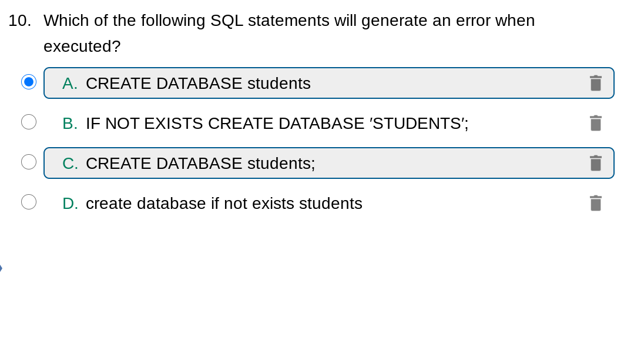644x346 pixels.
Task: Delete answer option A with trash icon
Action: 595,83
